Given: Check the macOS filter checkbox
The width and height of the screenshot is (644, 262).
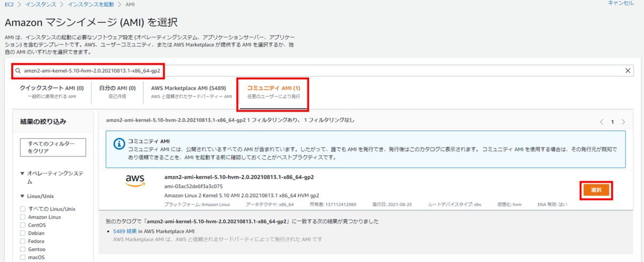Looking at the screenshot, I should (23, 257).
